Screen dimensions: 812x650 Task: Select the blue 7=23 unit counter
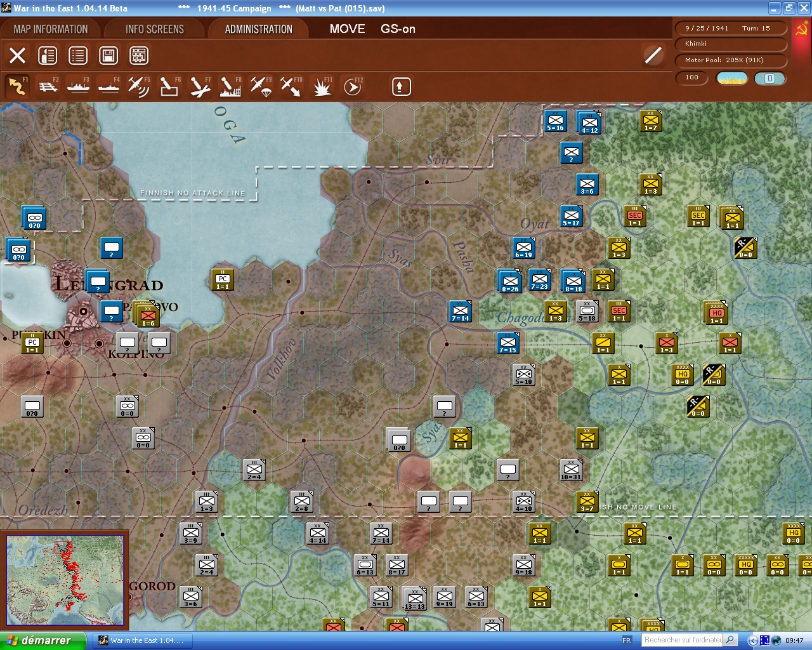(540, 279)
